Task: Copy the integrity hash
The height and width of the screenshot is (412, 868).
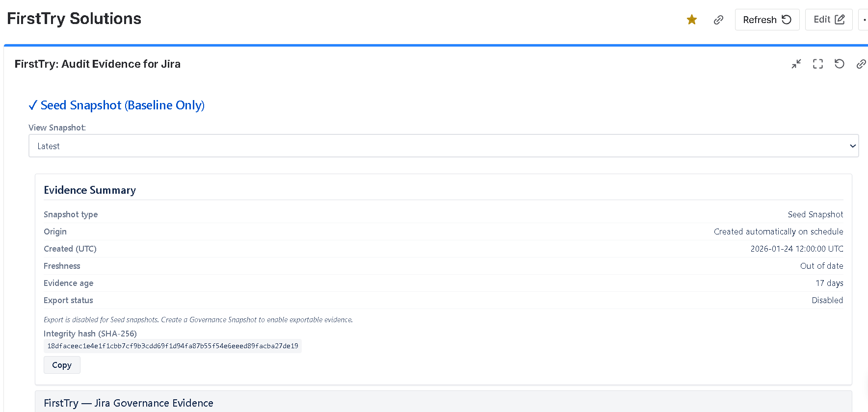Action: tap(62, 365)
